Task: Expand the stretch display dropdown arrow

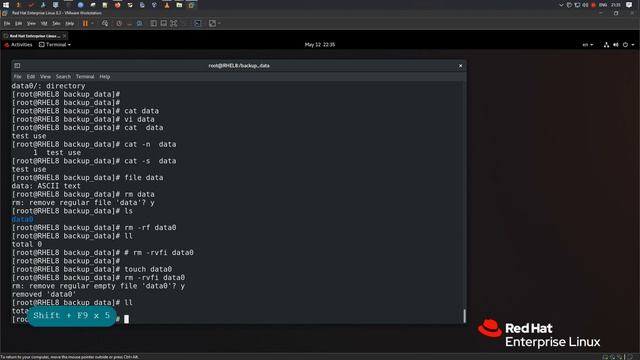Action: [x=220, y=24]
